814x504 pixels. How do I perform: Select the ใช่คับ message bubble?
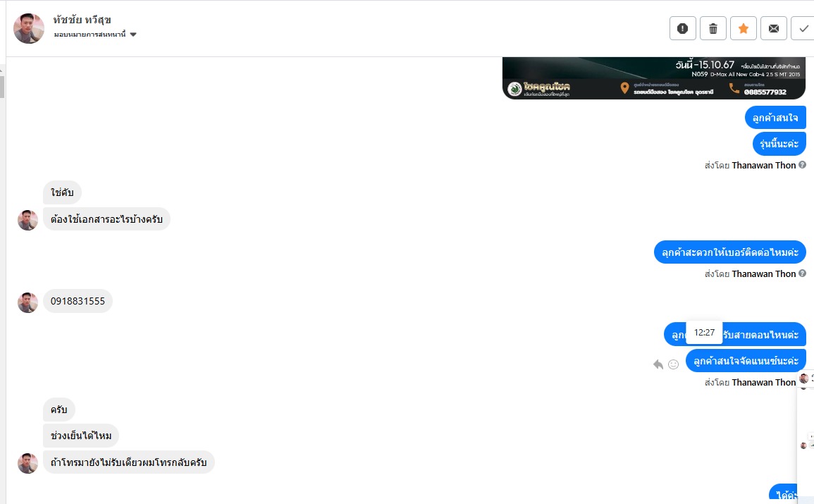(62, 192)
